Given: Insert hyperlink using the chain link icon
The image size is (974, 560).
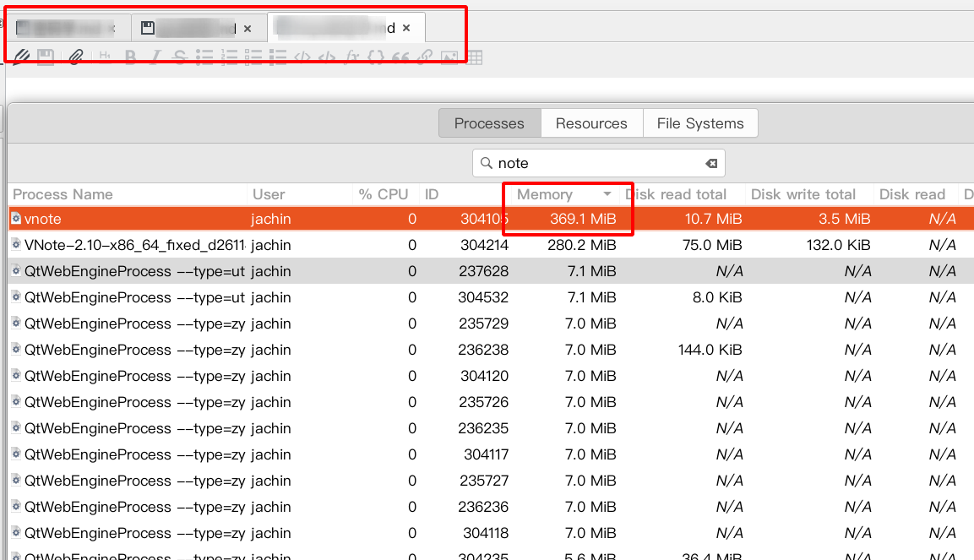Looking at the screenshot, I should click(x=425, y=57).
